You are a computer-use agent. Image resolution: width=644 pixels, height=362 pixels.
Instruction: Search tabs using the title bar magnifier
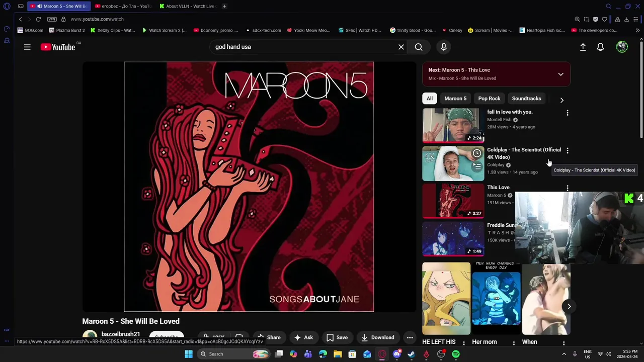[608, 6]
